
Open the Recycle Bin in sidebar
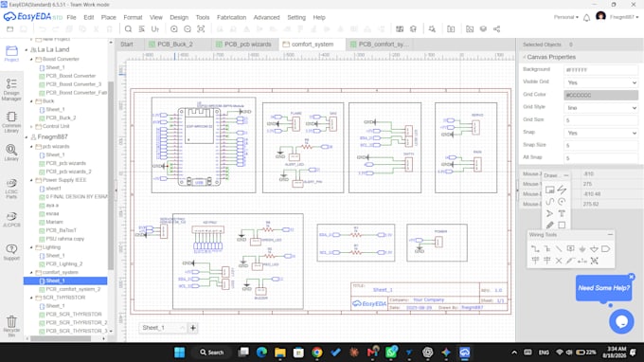click(x=11, y=326)
